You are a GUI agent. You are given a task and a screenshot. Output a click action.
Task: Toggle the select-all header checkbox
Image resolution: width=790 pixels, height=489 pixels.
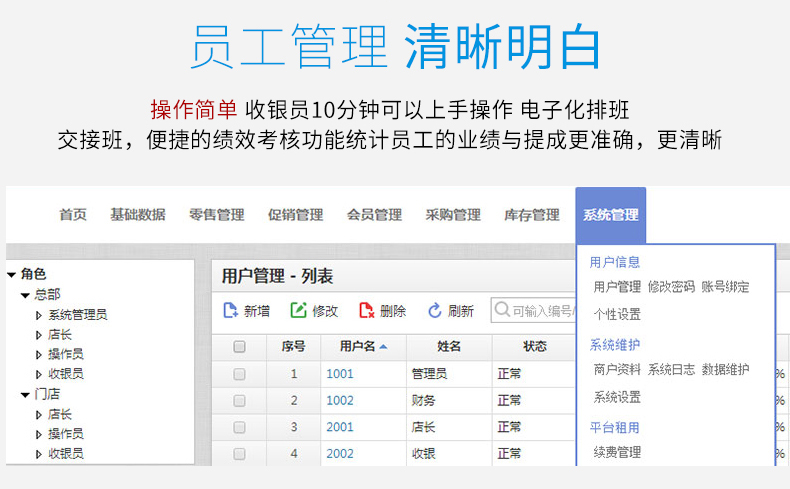(239, 347)
